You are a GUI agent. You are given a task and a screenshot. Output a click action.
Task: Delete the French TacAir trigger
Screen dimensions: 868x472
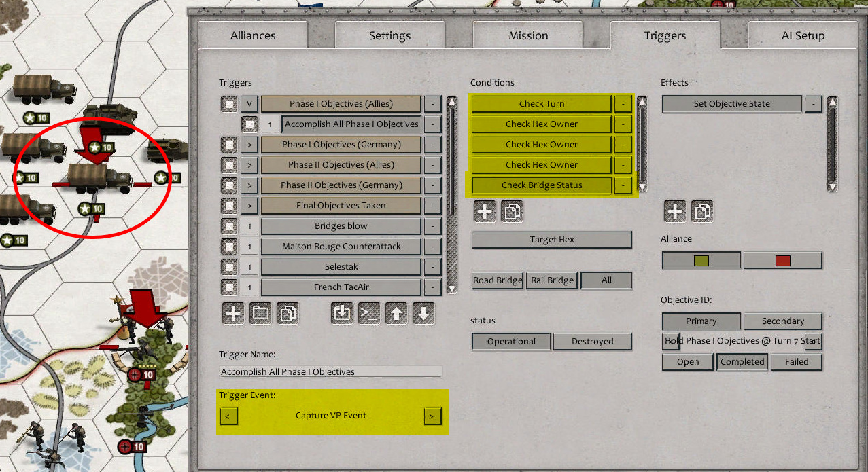coord(432,287)
